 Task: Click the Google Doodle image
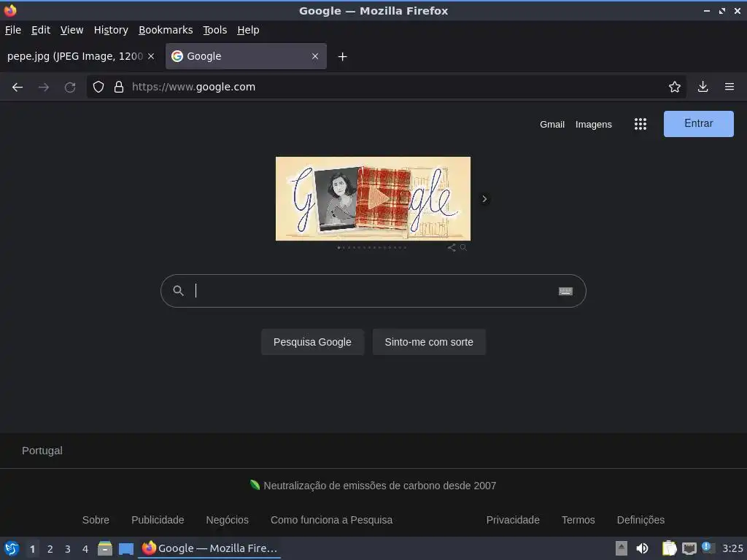pos(373,198)
